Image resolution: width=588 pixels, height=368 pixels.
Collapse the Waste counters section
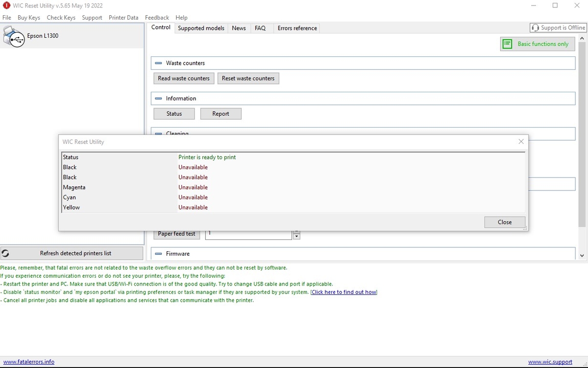[x=158, y=63]
